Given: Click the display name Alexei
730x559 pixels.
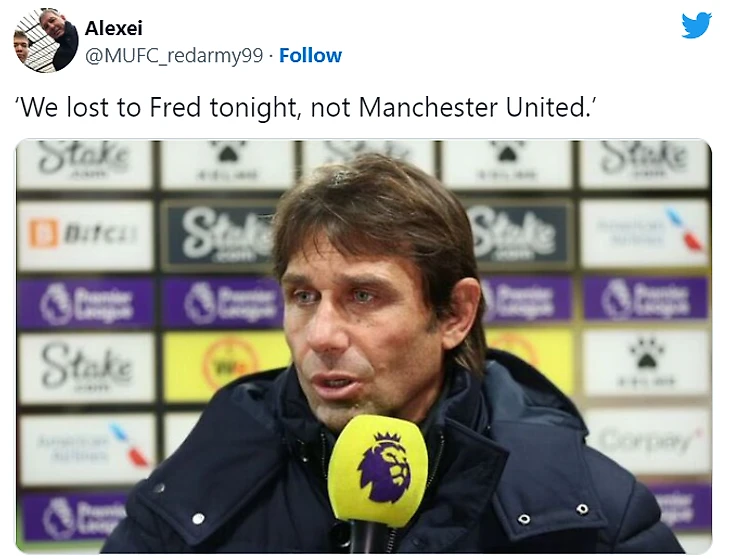Looking at the screenshot, I should 113,28.
